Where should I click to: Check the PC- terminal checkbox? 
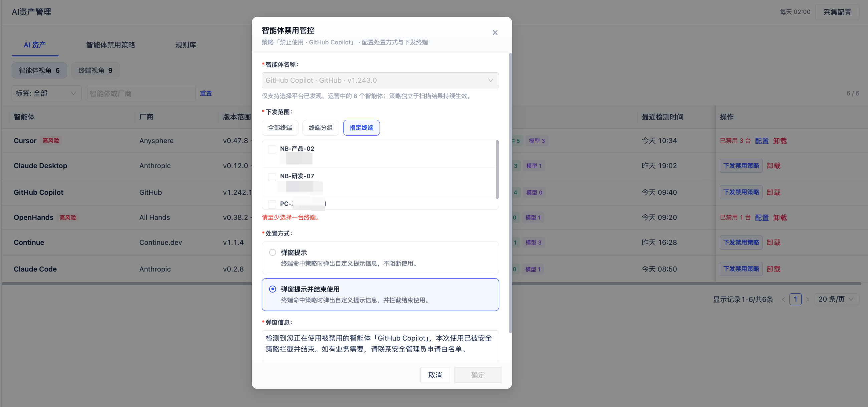(x=272, y=204)
